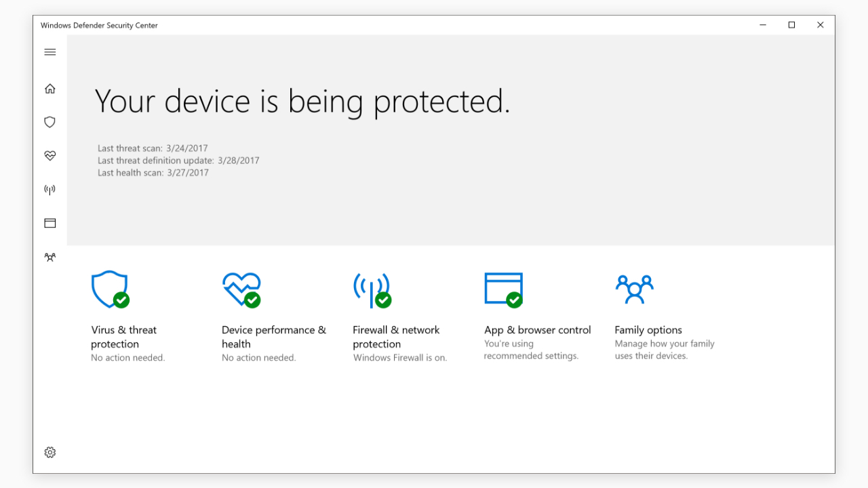Open the sidebar shield (Virus protection) icon
The image size is (868, 488).
[x=50, y=122]
